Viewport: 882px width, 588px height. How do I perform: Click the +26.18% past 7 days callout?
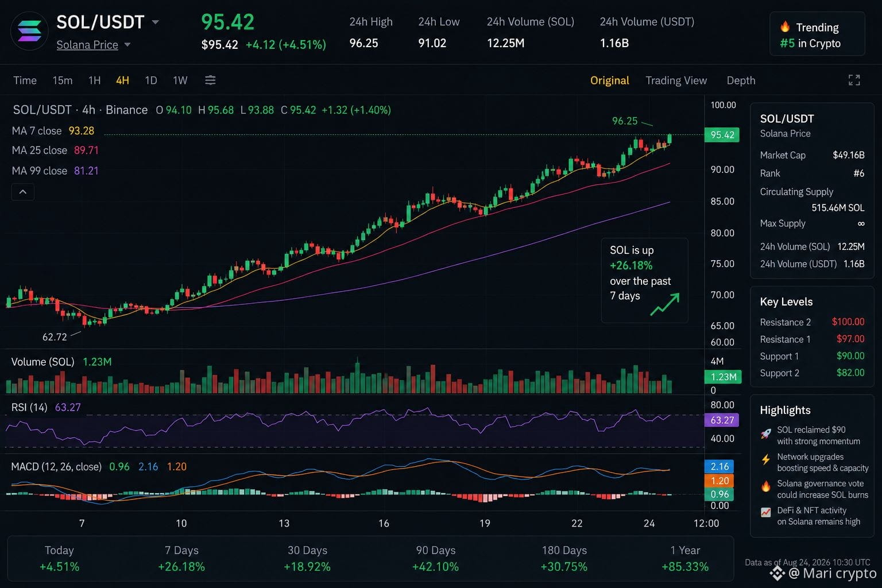(644, 281)
